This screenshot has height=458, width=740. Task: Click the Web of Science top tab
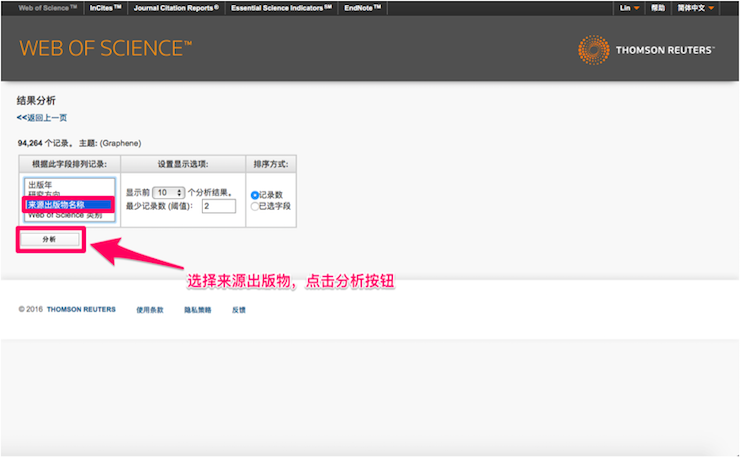[x=47, y=8]
